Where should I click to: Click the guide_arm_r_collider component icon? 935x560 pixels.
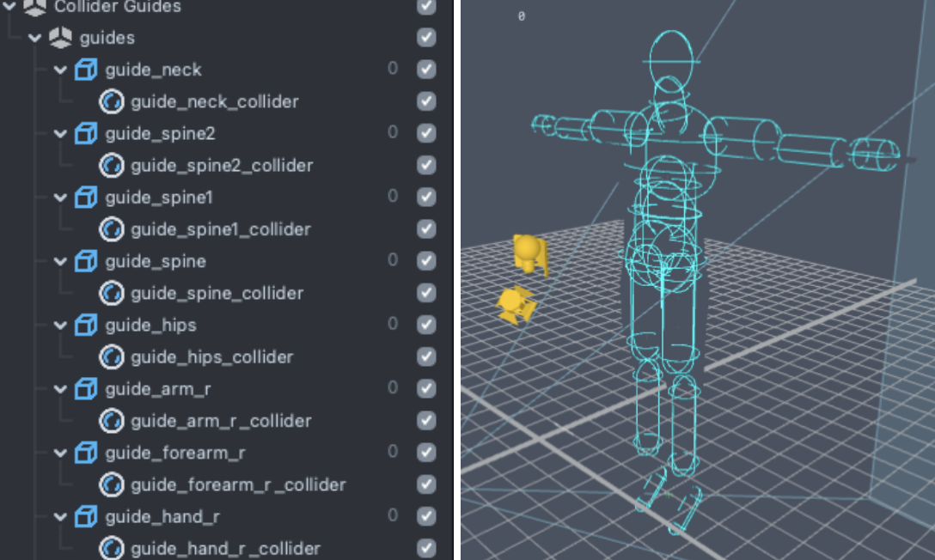112,421
